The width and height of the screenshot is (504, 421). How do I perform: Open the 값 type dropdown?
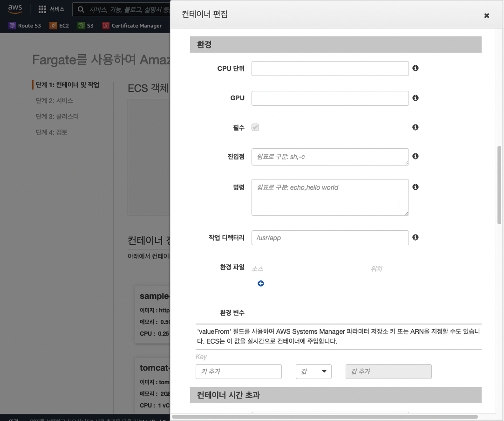pyautogui.click(x=313, y=372)
